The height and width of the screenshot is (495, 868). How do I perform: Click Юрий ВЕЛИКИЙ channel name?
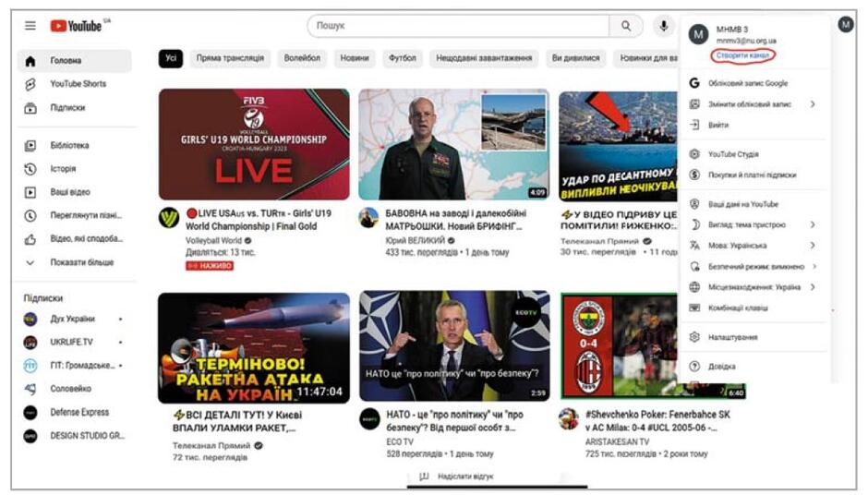[x=416, y=241]
